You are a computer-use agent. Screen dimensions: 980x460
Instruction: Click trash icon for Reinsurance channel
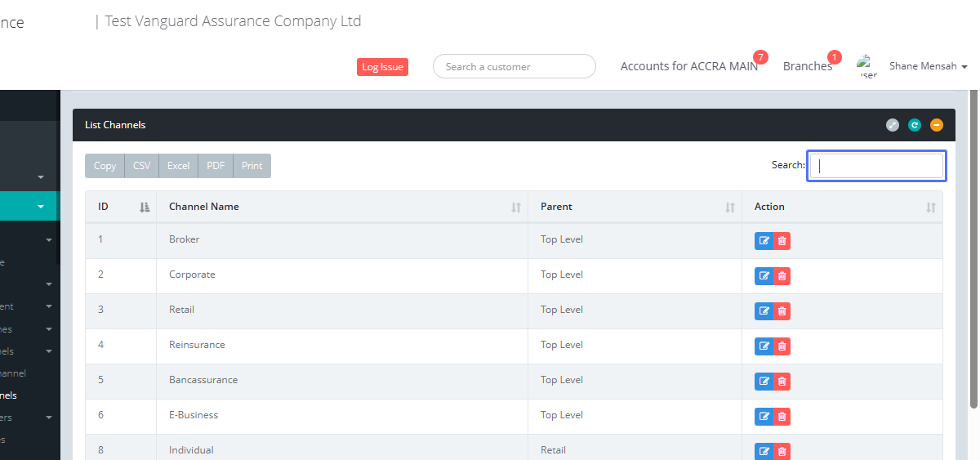pyautogui.click(x=782, y=346)
